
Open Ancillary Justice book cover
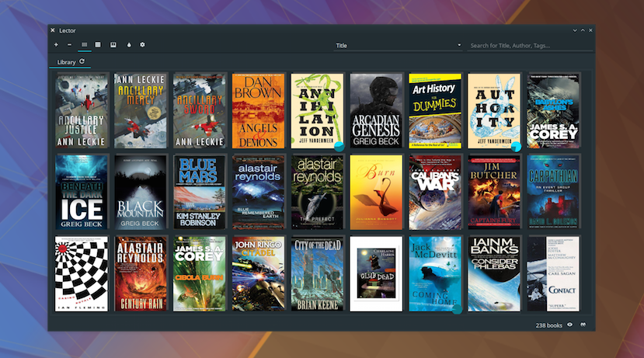82,111
